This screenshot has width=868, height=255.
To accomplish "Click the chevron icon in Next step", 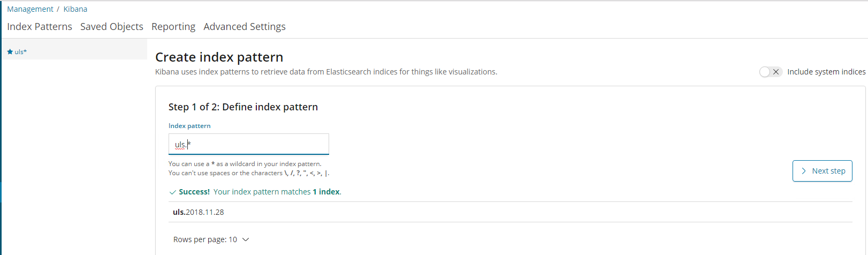I will pyautogui.click(x=803, y=171).
